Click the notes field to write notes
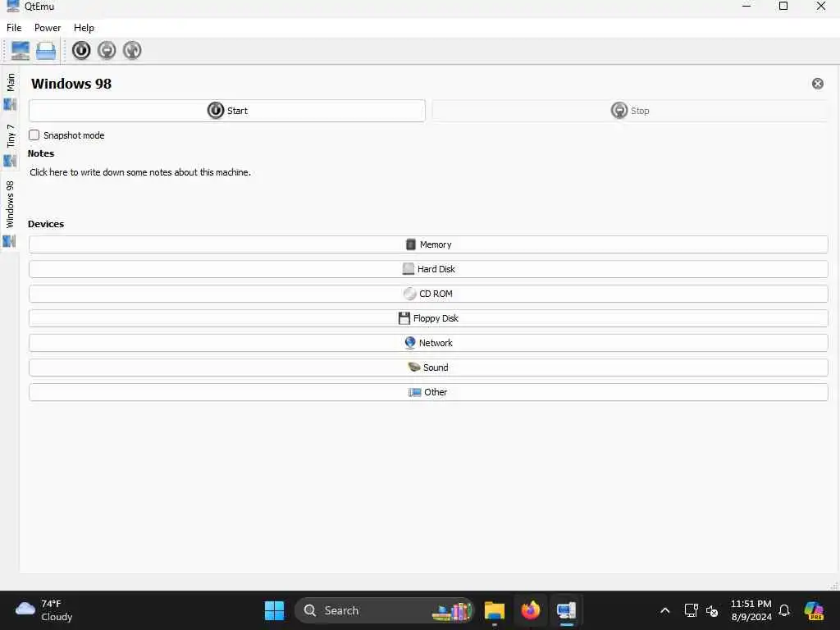 coord(140,172)
